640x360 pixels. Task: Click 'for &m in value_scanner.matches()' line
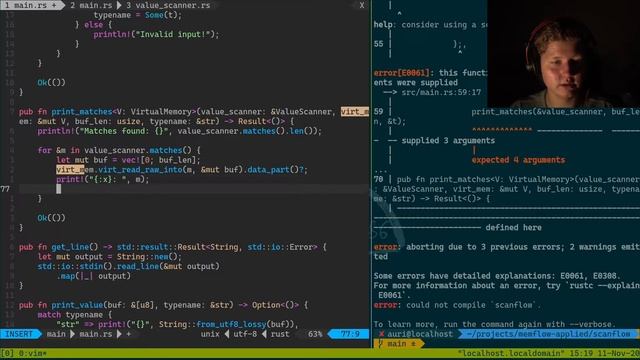119,150
